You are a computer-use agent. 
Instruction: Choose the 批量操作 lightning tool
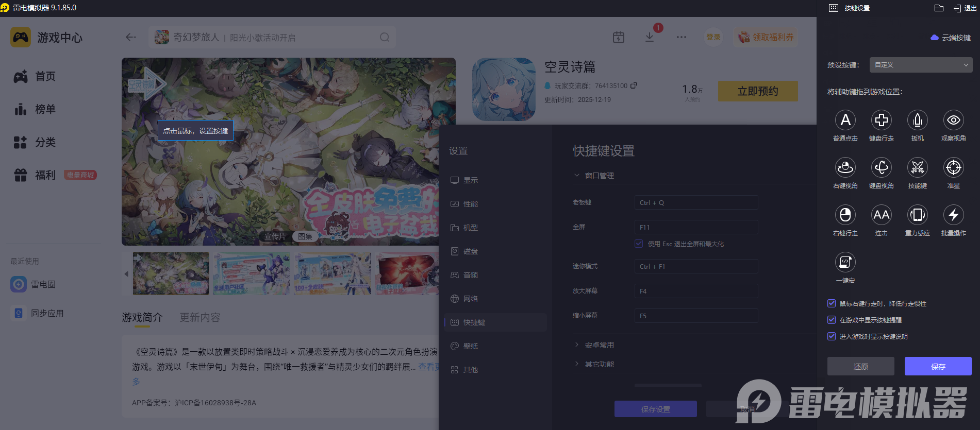tap(954, 215)
